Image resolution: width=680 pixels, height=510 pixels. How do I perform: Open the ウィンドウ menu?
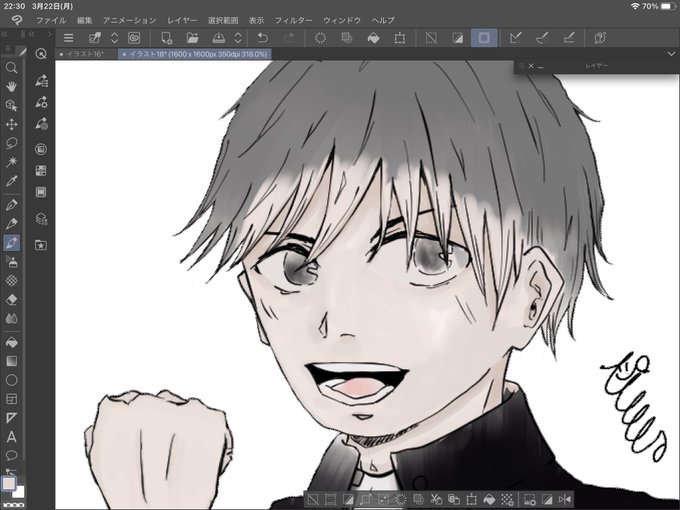click(x=342, y=20)
